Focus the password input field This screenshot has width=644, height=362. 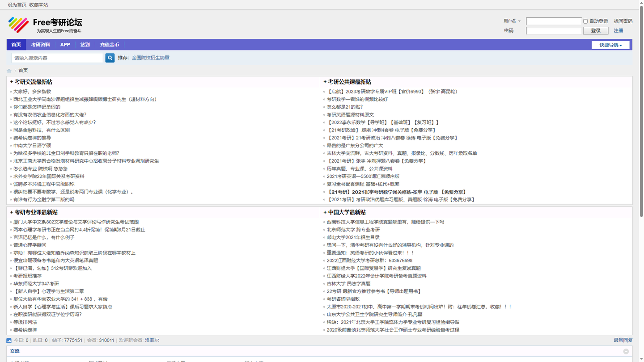tap(554, 30)
